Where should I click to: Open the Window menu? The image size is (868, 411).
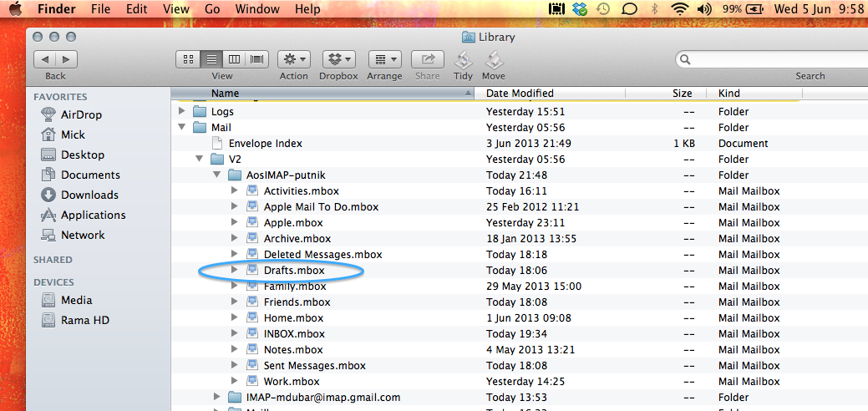tap(256, 9)
